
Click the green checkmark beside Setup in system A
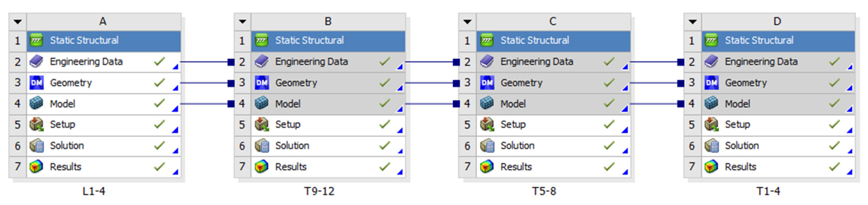159,125
